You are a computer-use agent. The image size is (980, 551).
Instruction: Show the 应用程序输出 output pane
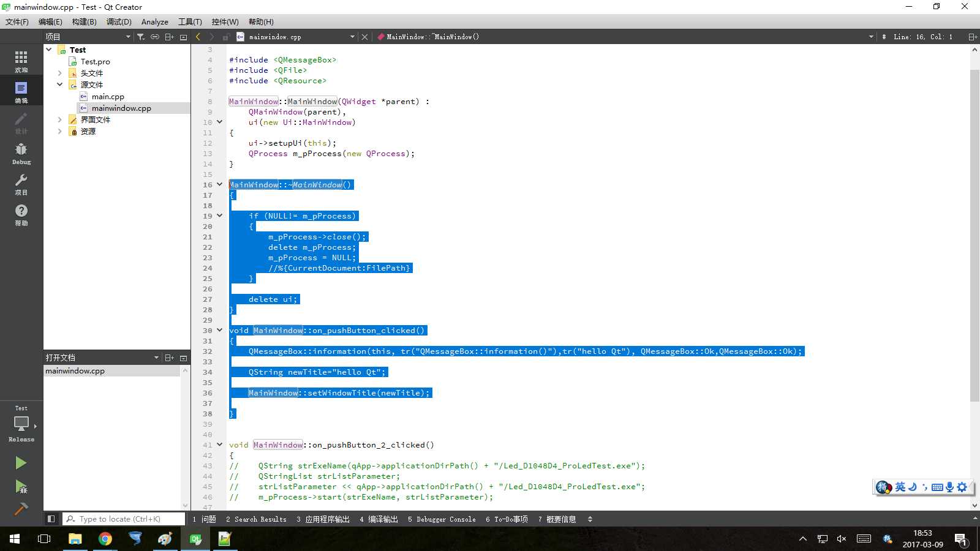pos(323,519)
